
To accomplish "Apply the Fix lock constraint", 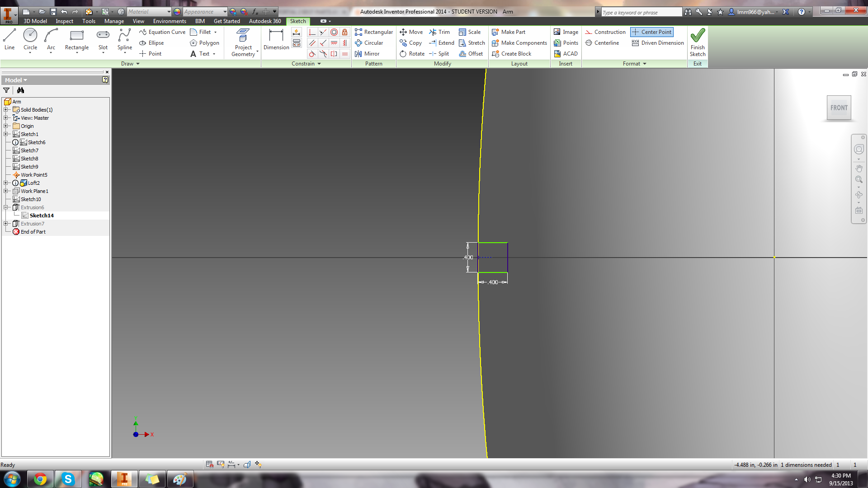I will [345, 32].
